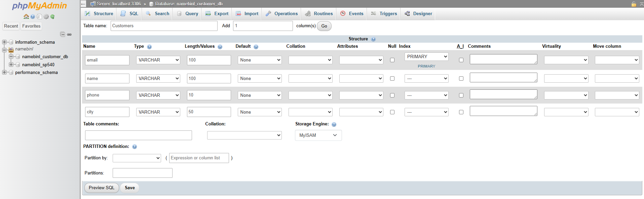
Task: Toggle Null checkbox for city column
Action: 392,112
